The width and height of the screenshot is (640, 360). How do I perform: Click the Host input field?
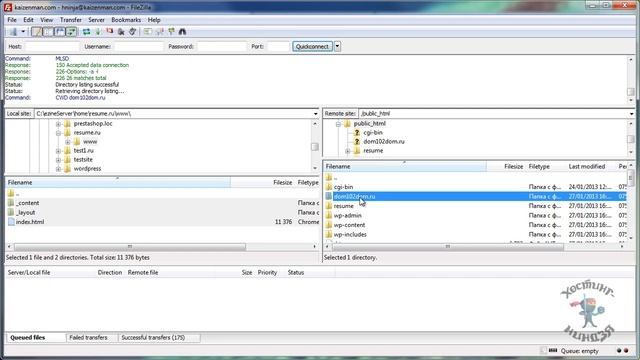[52, 47]
